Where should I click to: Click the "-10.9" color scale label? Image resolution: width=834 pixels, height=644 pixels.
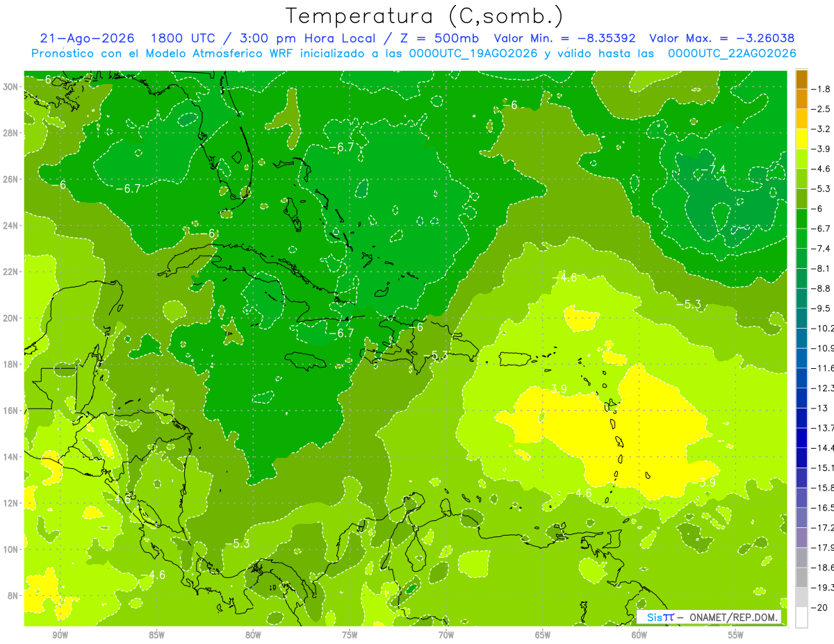[822, 348]
